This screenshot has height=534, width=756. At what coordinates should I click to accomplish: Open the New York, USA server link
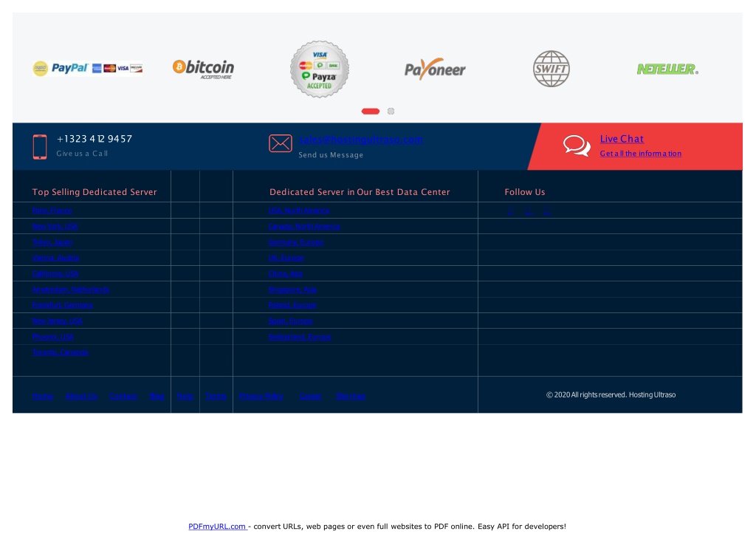pos(55,226)
